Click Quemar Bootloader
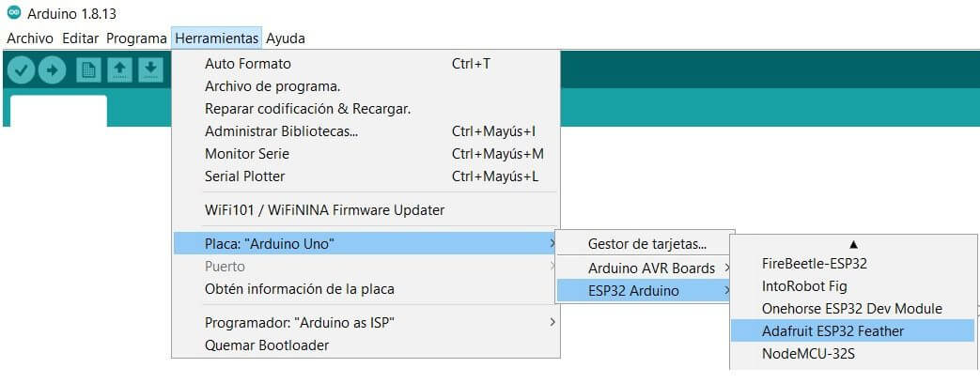 (x=267, y=345)
